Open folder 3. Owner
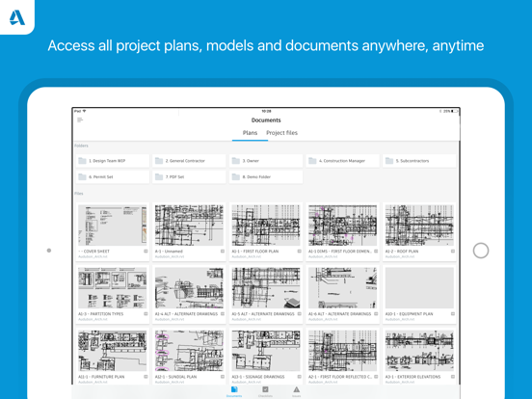 (x=266, y=161)
